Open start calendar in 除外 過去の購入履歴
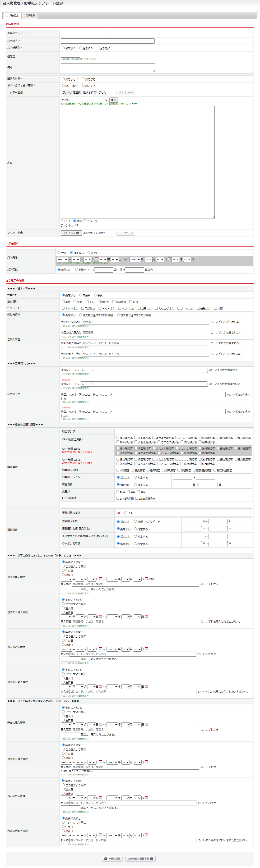Image resolution: width=260 pixels, height=868 pixels. [101, 724]
